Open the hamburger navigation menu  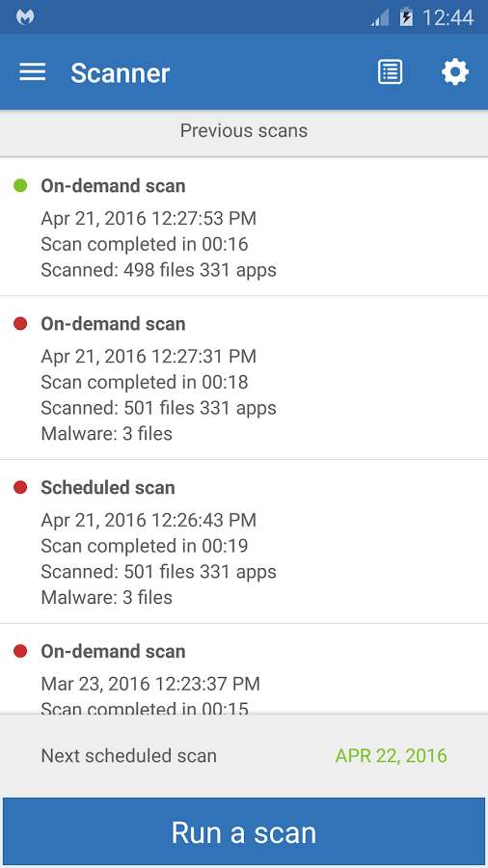tap(32, 72)
